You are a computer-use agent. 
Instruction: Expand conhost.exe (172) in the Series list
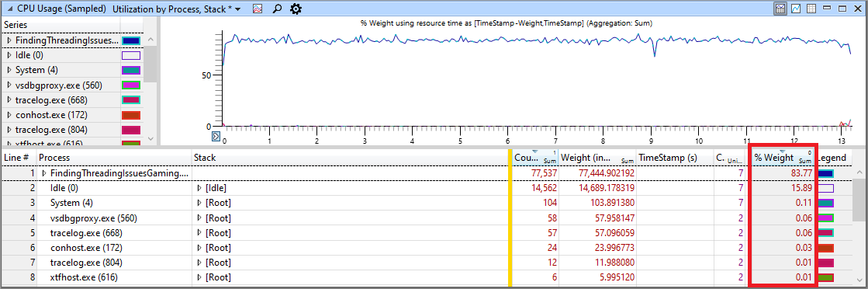pyautogui.click(x=9, y=116)
